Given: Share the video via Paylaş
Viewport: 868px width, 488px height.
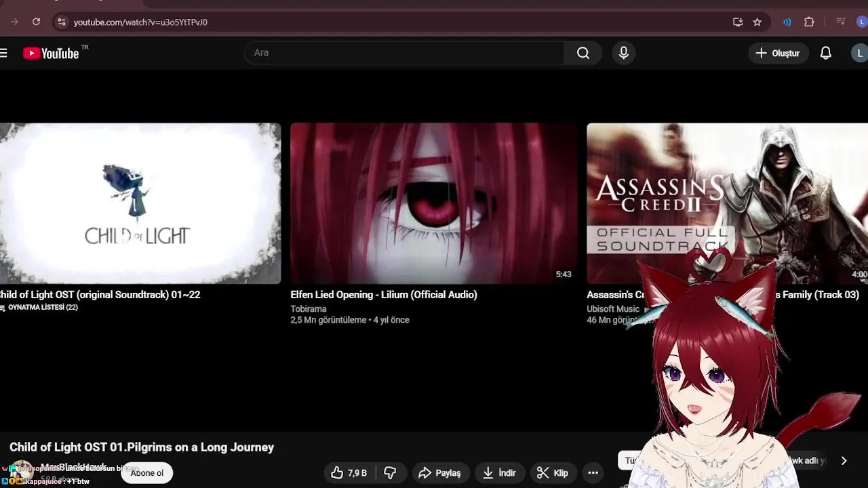Looking at the screenshot, I should (439, 473).
